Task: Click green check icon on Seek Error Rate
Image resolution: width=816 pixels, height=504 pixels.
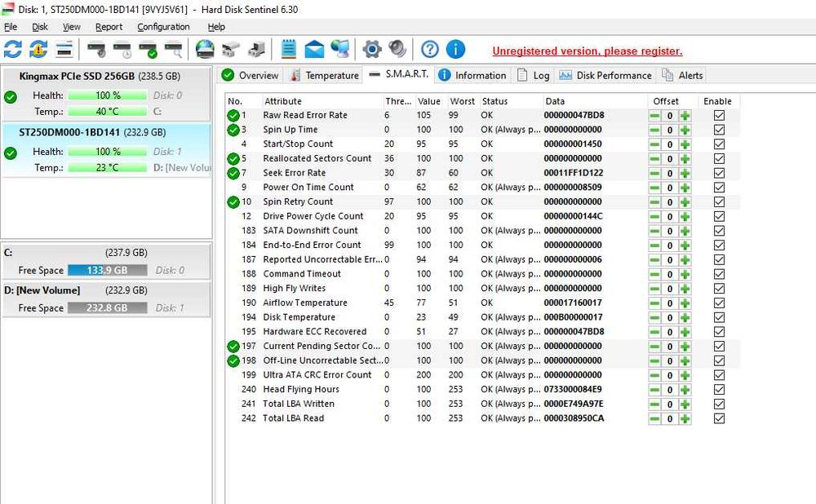Action: pyautogui.click(x=233, y=173)
